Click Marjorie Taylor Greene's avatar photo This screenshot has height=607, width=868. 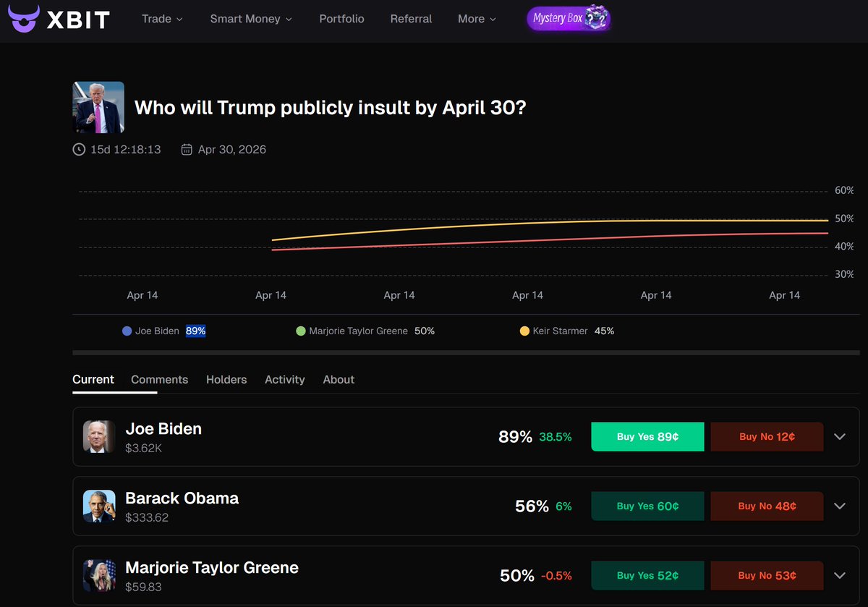point(99,575)
